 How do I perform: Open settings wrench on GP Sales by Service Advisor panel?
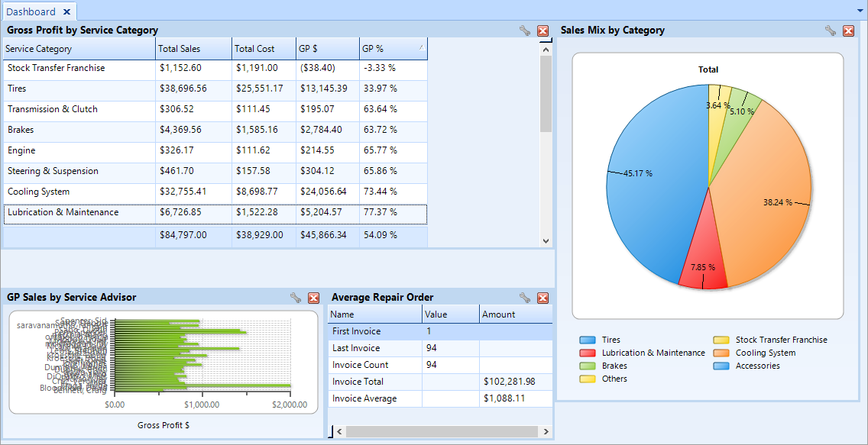point(295,298)
